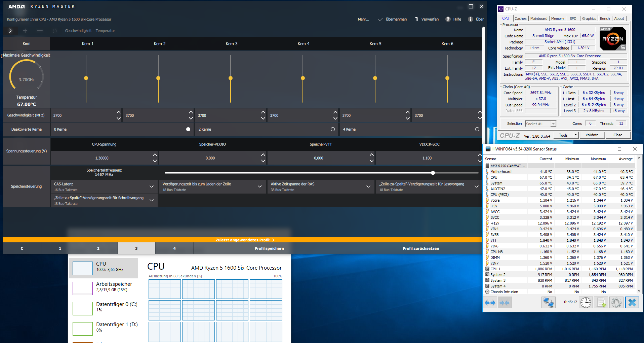The width and height of the screenshot is (644, 343).
Task: Click the Kern 4 speed slider handle
Action: (303, 78)
